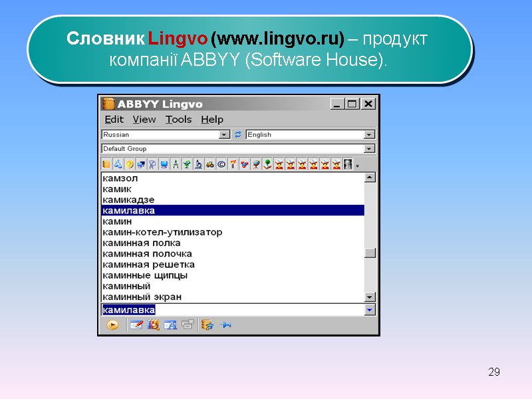Click the grayed close-all-windows icon
Screen dimensions: 532x399
click(188, 325)
